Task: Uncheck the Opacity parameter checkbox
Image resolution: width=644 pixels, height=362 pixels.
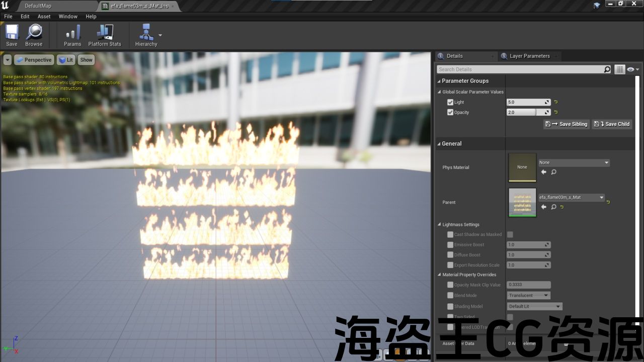Action: [450, 112]
